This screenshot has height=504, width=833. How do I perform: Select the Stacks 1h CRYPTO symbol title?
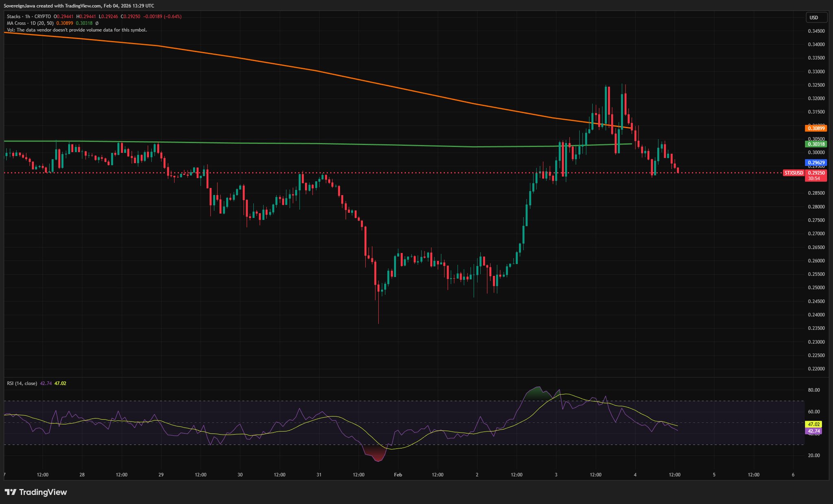28,16
